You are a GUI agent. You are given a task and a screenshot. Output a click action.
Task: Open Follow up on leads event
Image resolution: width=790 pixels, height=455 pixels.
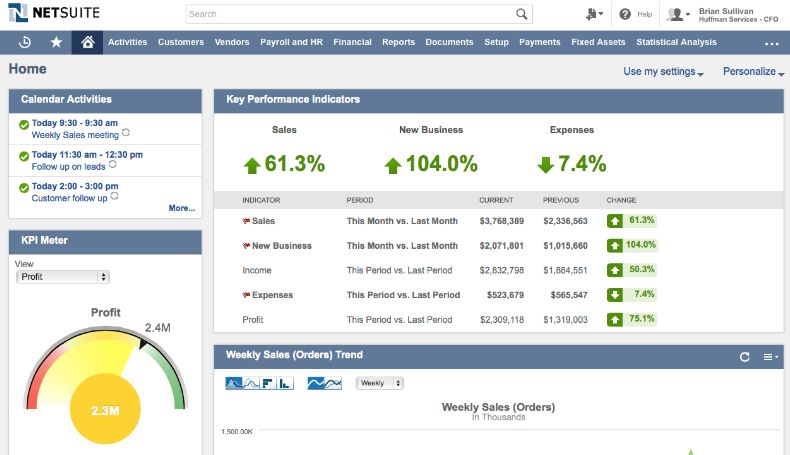[69, 167]
